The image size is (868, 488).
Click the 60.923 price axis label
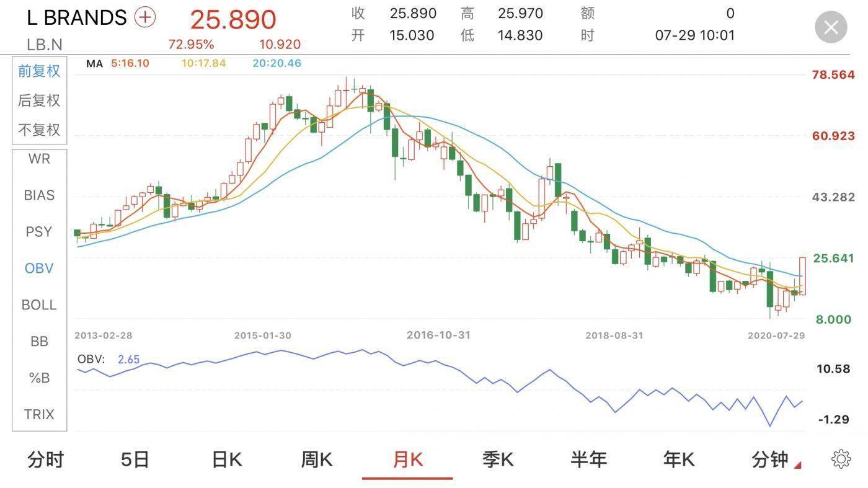click(833, 136)
